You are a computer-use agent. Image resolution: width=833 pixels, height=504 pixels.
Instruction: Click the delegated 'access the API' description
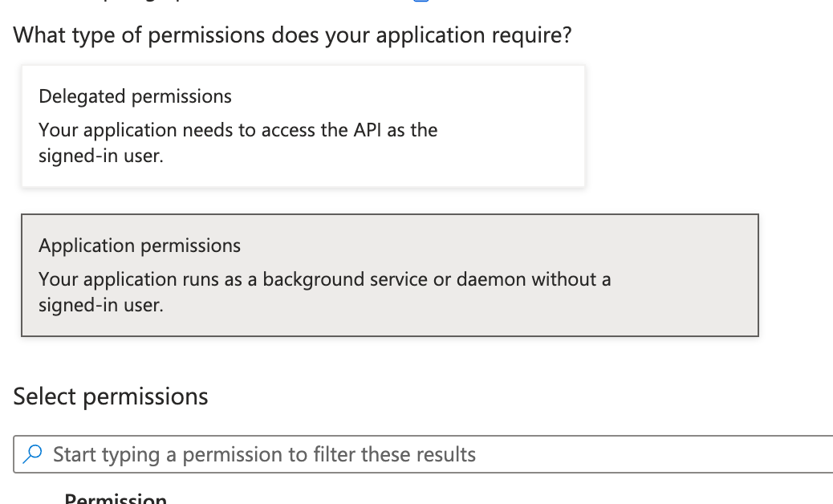pyautogui.click(x=238, y=130)
